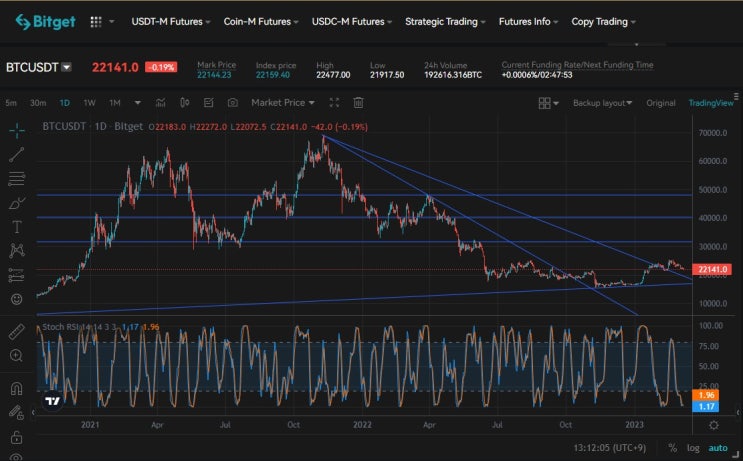Activate the zoom in magnifier tool
Image resolution: width=743 pixels, height=461 pixels.
coord(16,355)
